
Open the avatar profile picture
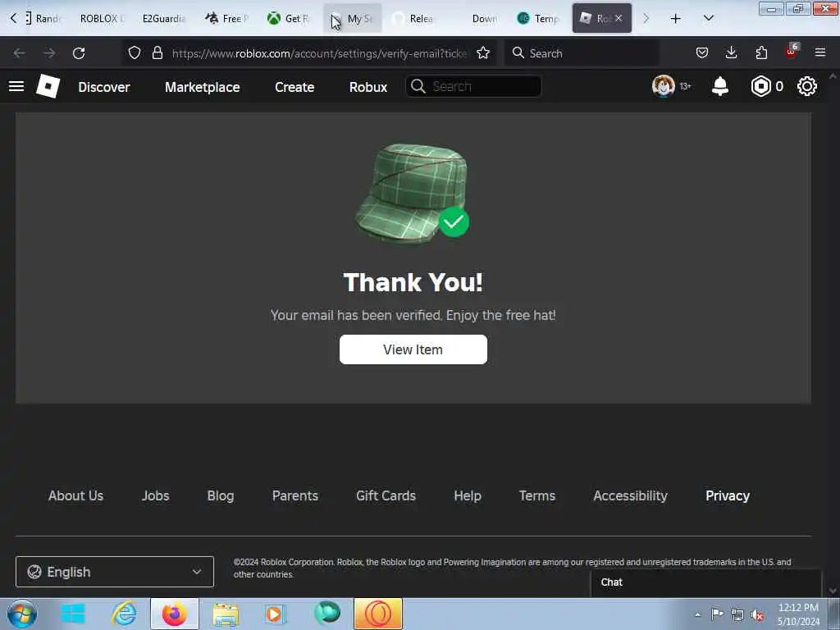click(x=663, y=86)
